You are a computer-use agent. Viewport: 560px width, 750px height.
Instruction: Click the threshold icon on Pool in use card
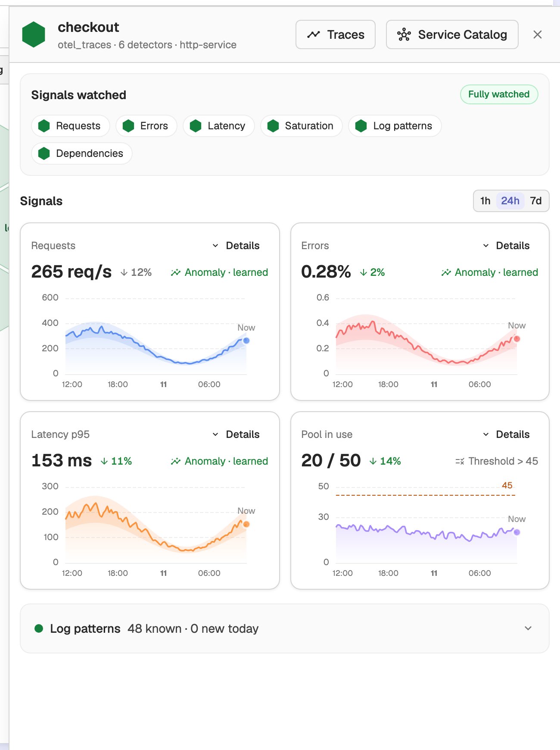[460, 461]
